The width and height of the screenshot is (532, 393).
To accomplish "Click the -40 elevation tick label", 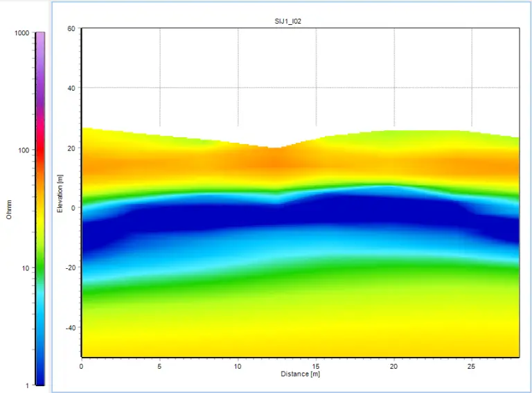I will (70, 328).
